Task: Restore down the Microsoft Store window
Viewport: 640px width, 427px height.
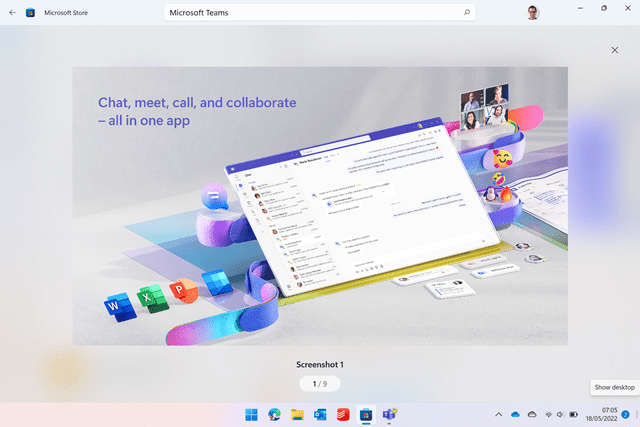Action: 604,8
